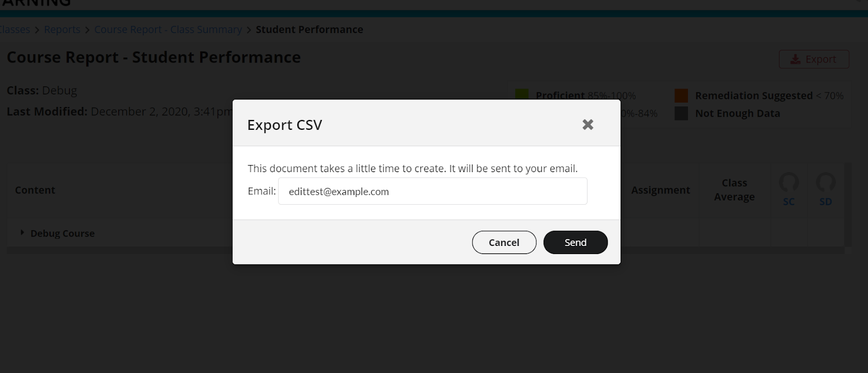Image resolution: width=868 pixels, height=373 pixels.
Task: Click the Student Performance breadcrumb text
Action: point(309,29)
